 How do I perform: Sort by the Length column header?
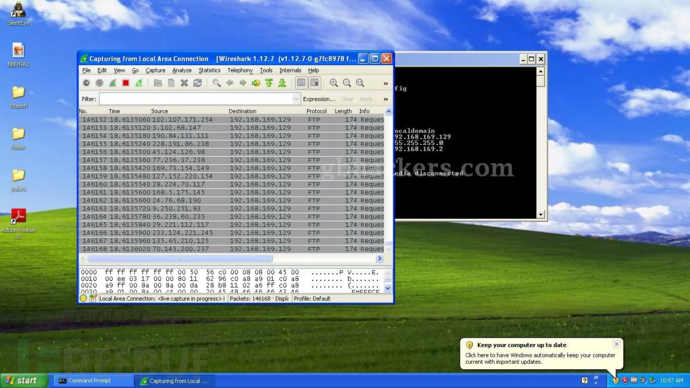(x=343, y=111)
